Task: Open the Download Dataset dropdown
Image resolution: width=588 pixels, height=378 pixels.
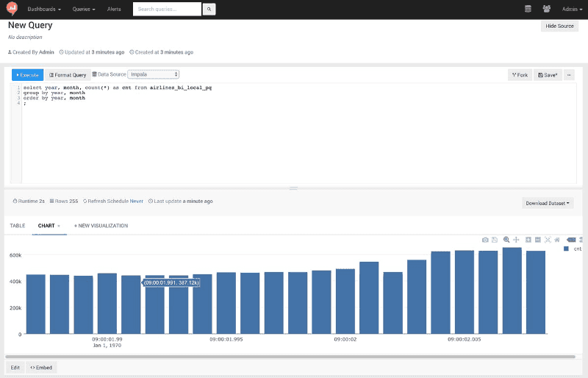Action: tap(548, 203)
